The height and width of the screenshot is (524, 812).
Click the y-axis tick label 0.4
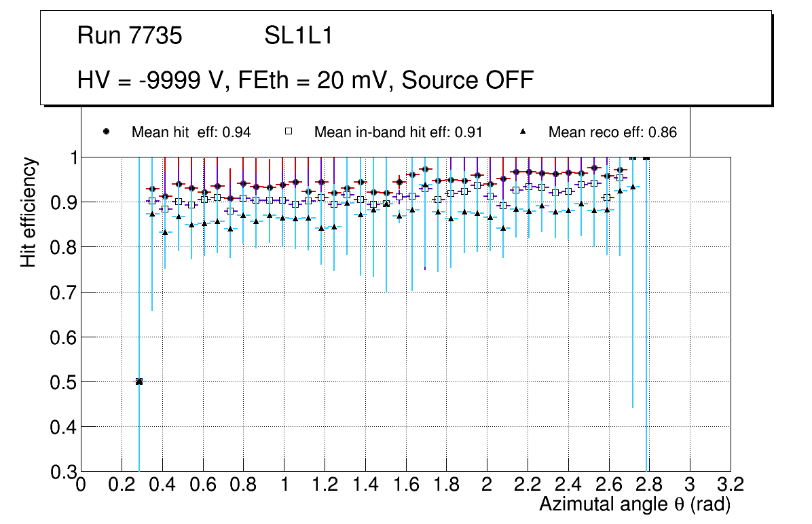click(62, 427)
